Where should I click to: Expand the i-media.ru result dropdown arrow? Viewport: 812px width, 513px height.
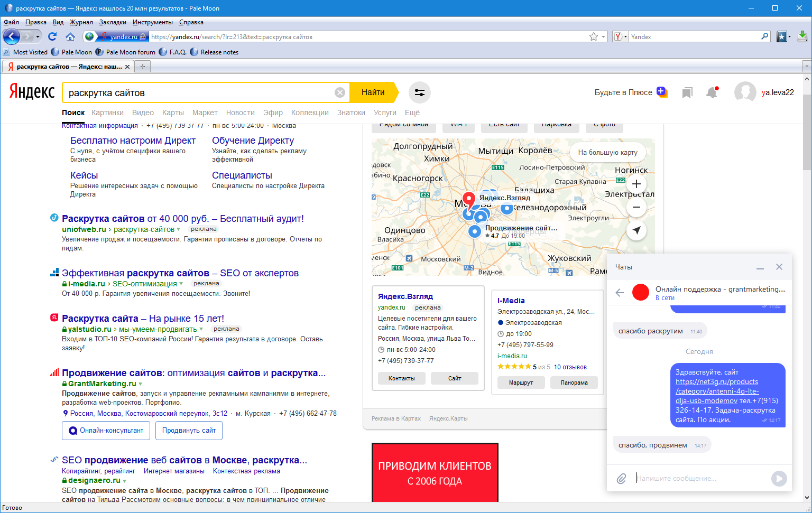181,284
